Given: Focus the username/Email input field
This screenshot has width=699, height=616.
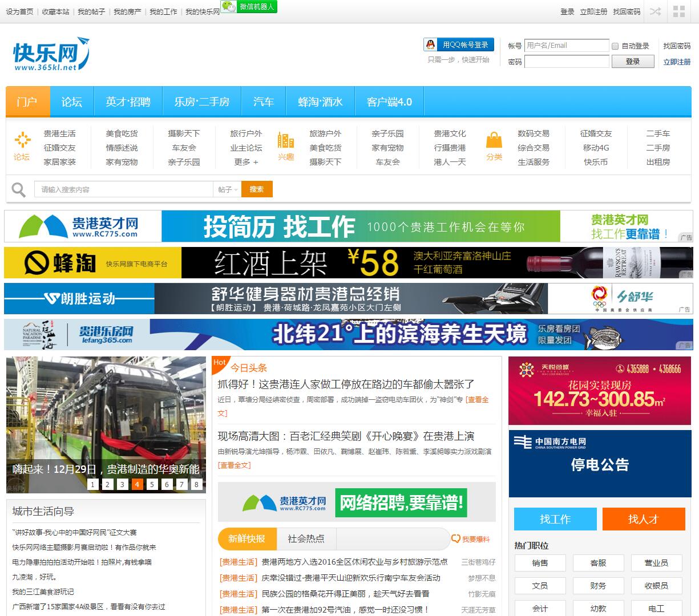Looking at the screenshot, I should (567, 46).
